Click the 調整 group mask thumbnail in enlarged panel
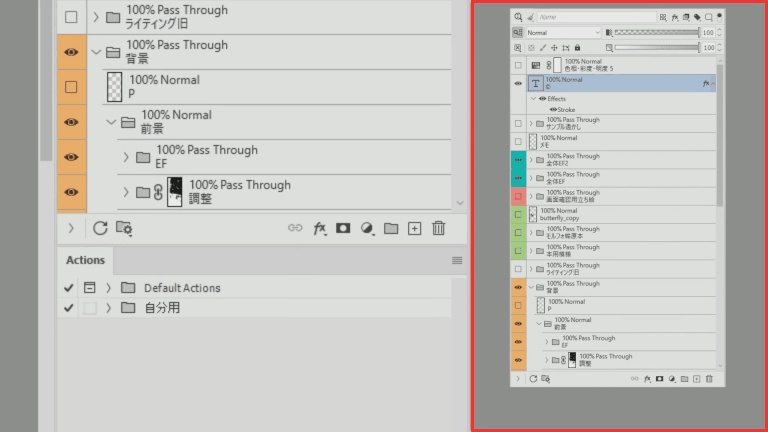Screen dimensions: 768x432 174,192
